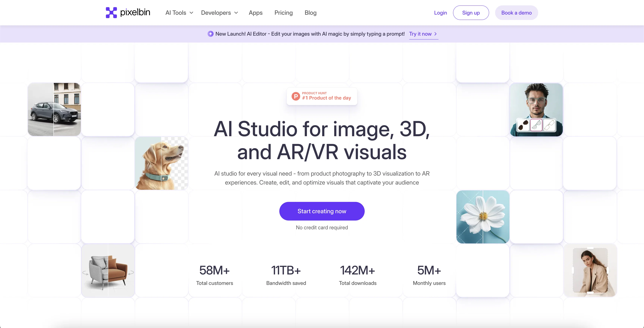
Task: Expand the AI Tools dropdown
Action: 179,13
